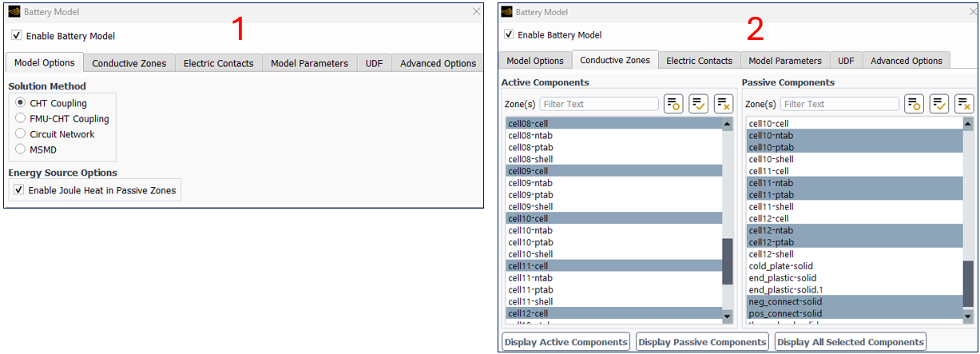Select cold_plate-solid in Passive Components list
This screenshot has width=980, height=354.
pos(781,266)
